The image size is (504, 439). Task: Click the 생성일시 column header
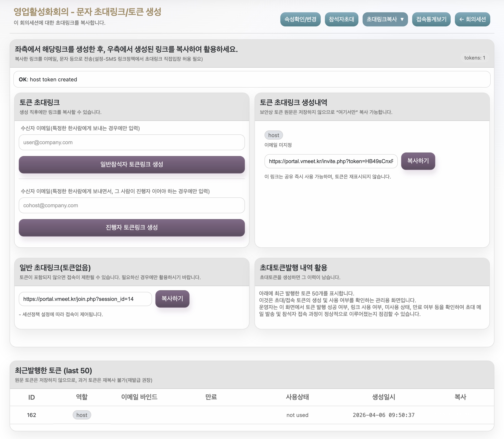384,397
